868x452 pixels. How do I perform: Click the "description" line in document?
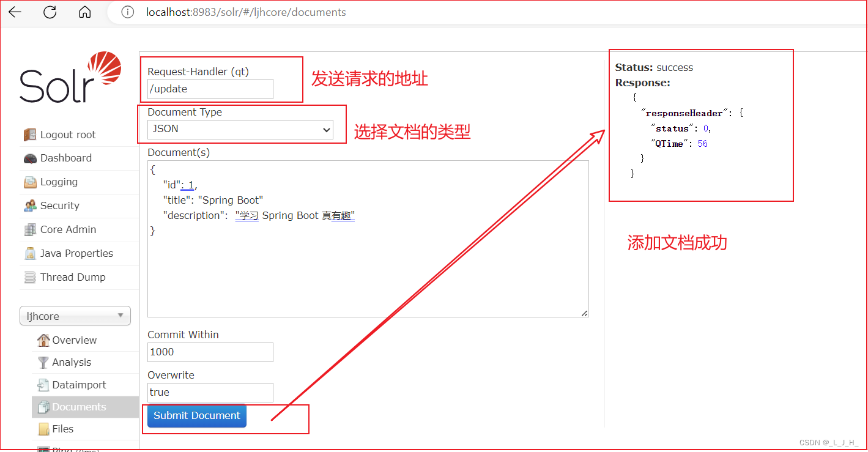pyautogui.click(x=259, y=215)
